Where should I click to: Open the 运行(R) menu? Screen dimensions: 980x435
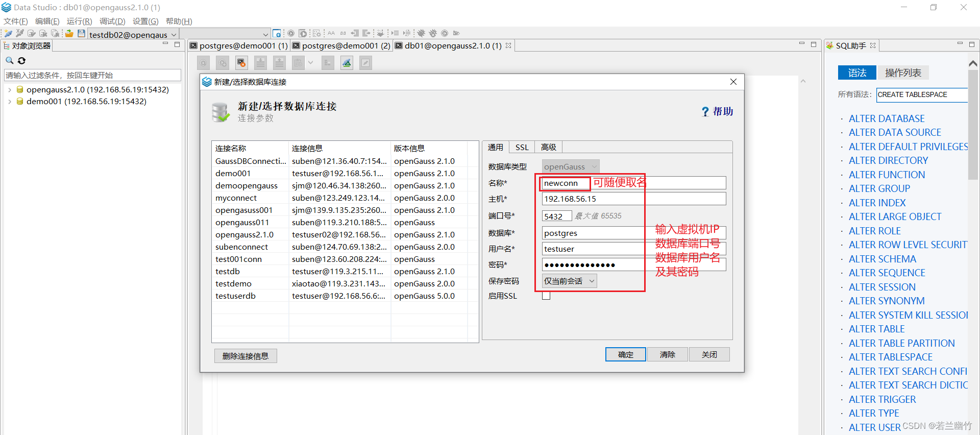tap(80, 21)
